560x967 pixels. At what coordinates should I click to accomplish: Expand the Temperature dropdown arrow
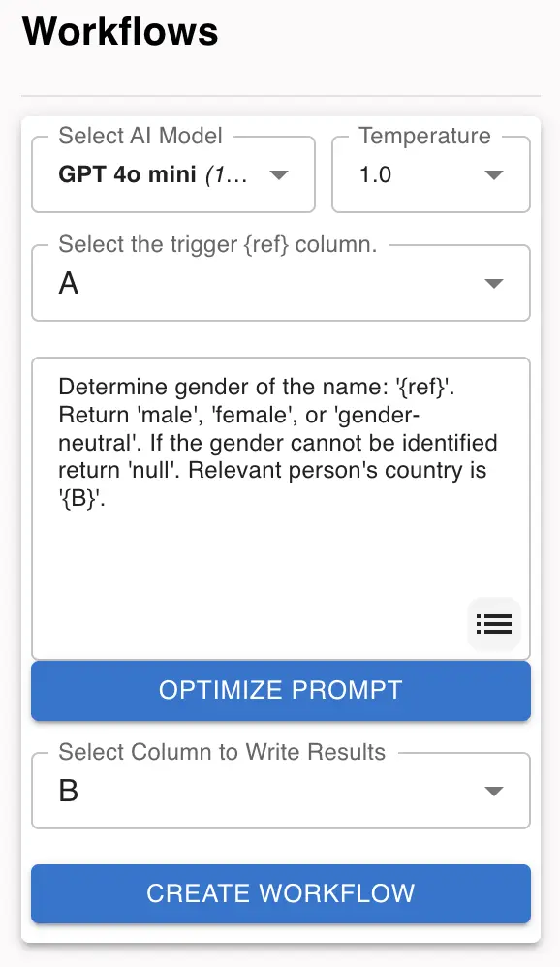tap(493, 175)
